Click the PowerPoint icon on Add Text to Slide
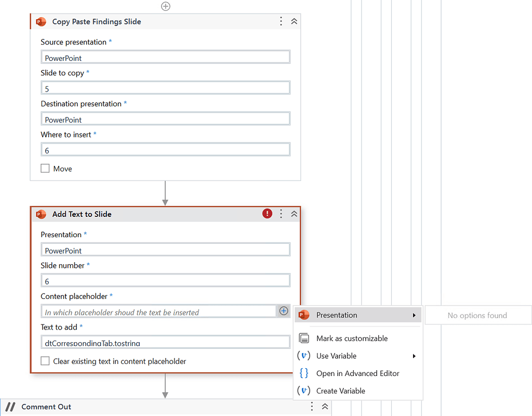 pos(41,214)
